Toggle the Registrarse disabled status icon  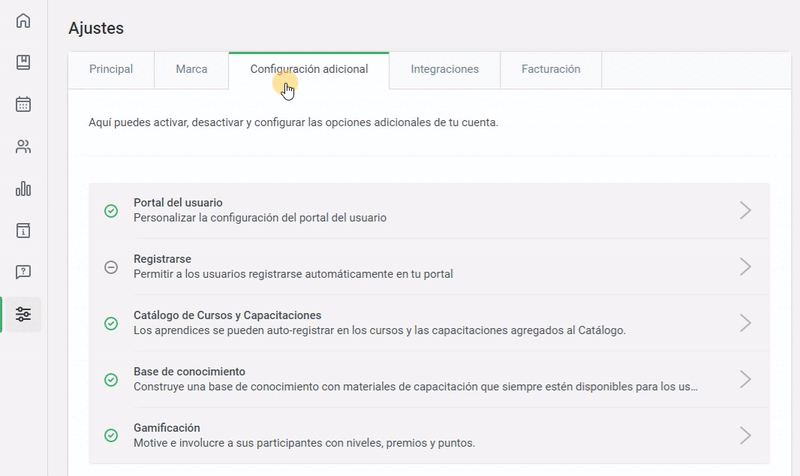[x=111, y=266]
